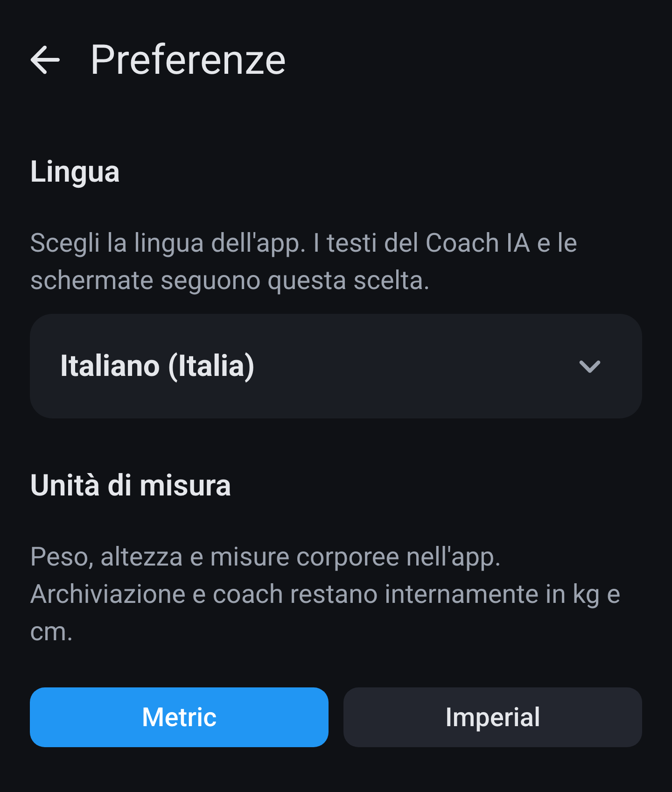Choose Metric as measurement system
The width and height of the screenshot is (672, 792).
[x=179, y=717]
